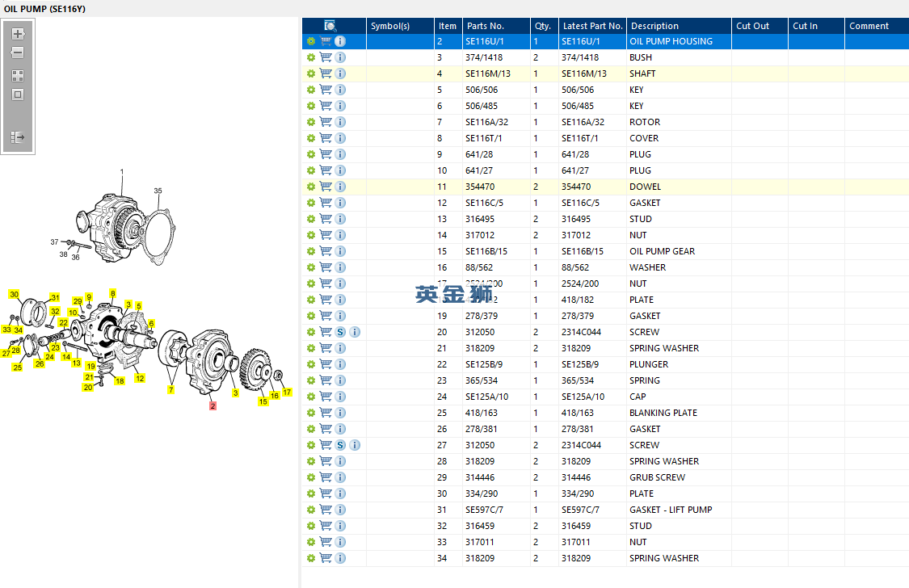Click the Symbol(s) column header

(x=400, y=26)
